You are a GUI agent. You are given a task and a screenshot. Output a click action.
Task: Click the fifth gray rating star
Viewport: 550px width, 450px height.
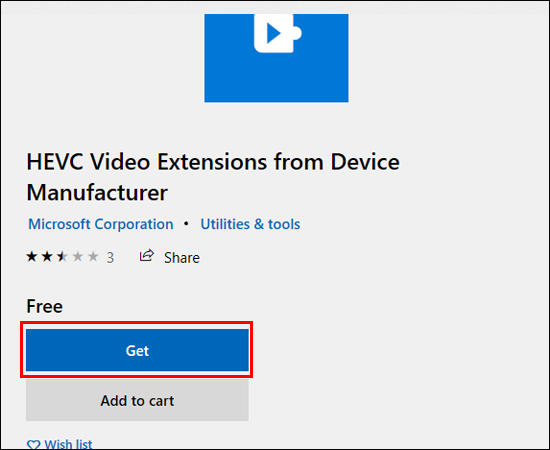click(x=93, y=257)
